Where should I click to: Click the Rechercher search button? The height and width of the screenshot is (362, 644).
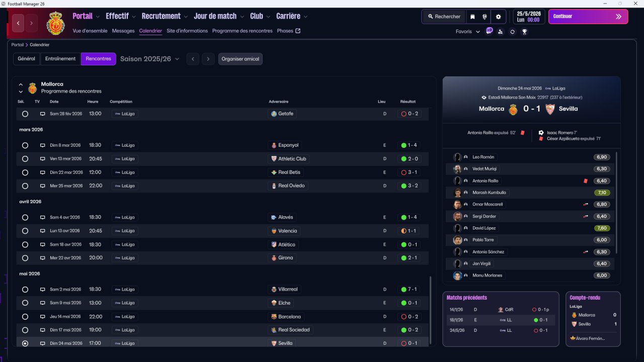444,17
